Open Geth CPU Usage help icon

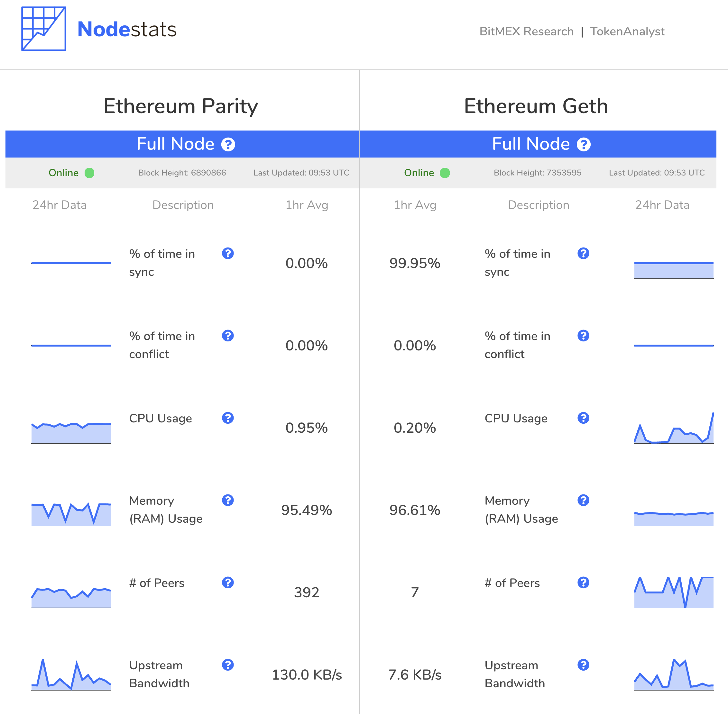click(583, 418)
